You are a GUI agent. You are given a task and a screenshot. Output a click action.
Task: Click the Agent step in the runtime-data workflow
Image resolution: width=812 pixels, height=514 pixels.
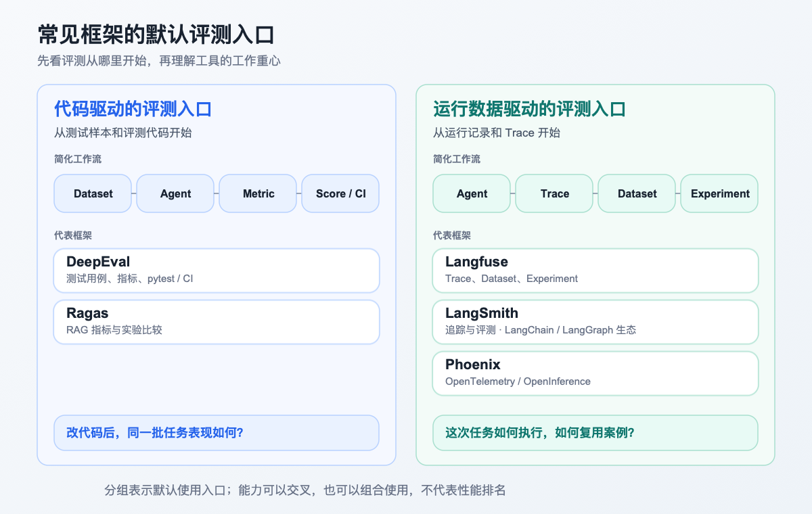pos(472,193)
